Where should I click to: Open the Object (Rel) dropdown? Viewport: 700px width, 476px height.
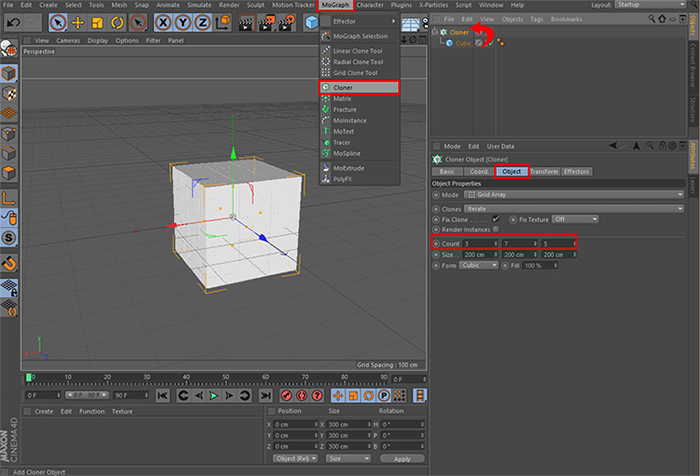click(x=295, y=459)
